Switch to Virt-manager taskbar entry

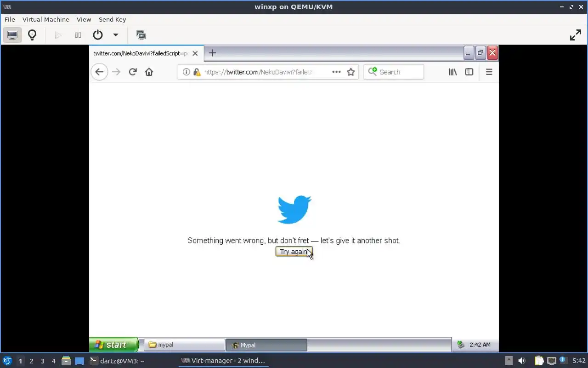pyautogui.click(x=223, y=361)
